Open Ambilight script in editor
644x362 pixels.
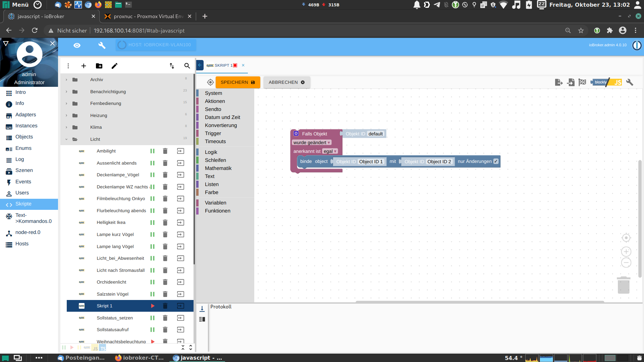click(180, 151)
